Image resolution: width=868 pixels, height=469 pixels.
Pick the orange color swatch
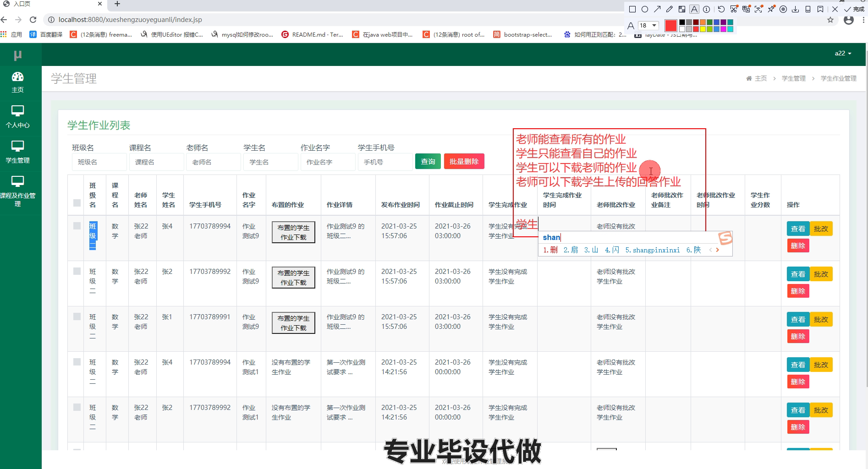coord(703,22)
